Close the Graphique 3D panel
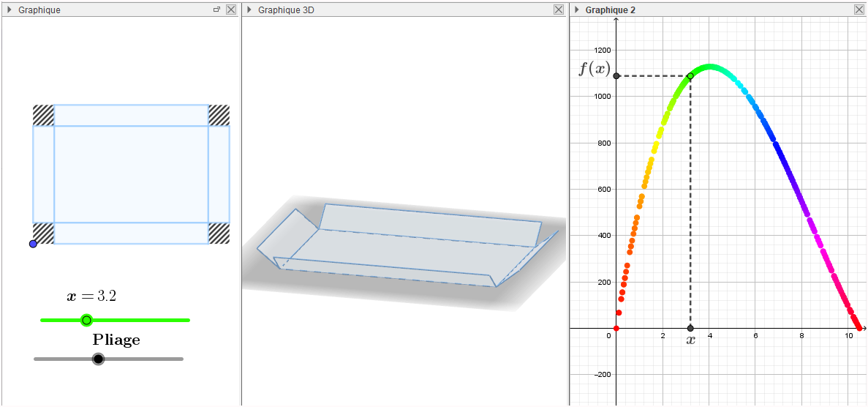This screenshot has width=868, height=407. click(x=559, y=10)
